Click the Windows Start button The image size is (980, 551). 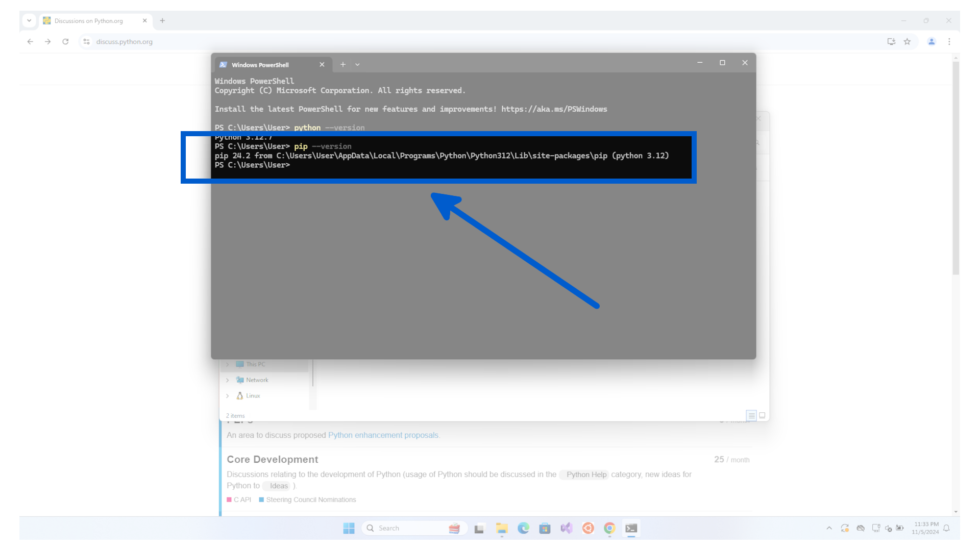click(349, 528)
